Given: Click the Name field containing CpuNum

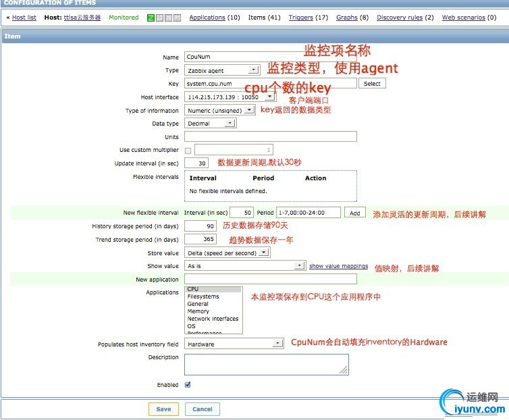Looking at the screenshot, I should pyautogui.click(x=271, y=57).
